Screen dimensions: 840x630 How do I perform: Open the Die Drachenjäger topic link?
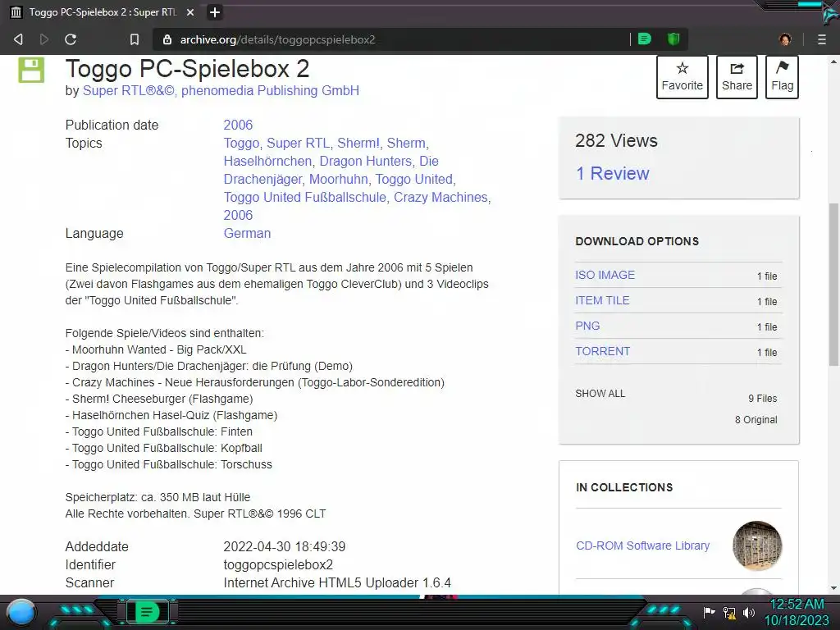click(x=331, y=171)
